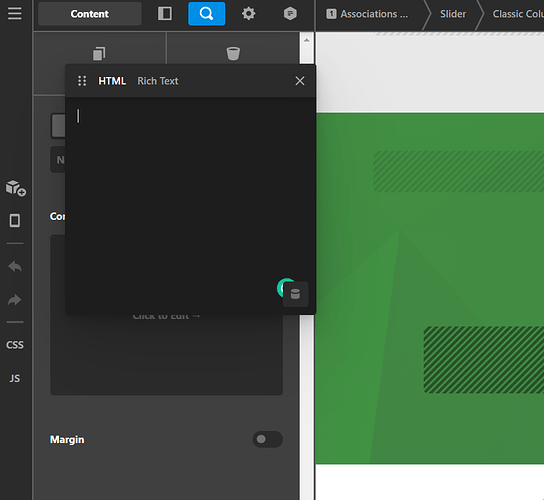Click the hexagon templates icon

pos(290,14)
